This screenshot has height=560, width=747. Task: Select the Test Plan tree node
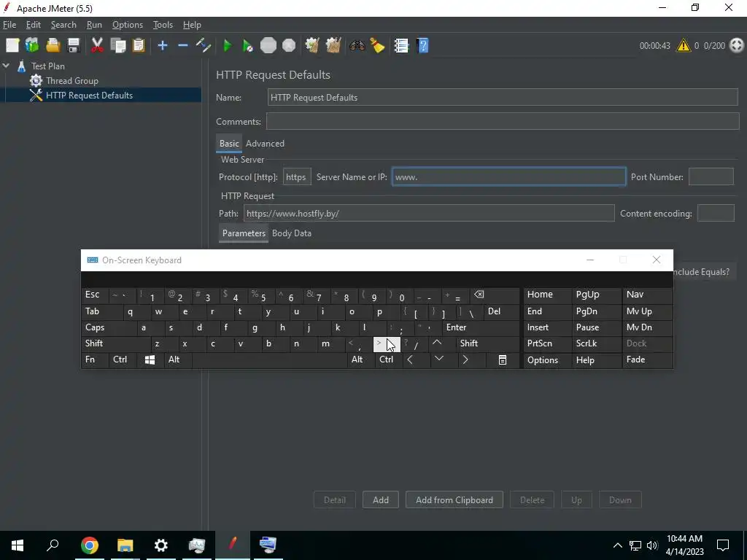tap(47, 66)
